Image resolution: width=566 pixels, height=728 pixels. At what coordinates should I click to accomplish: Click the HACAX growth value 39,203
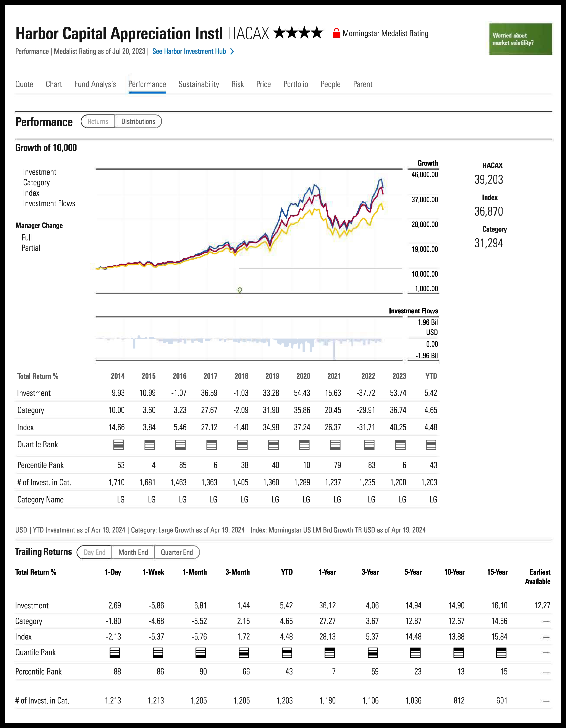pos(489,179)
